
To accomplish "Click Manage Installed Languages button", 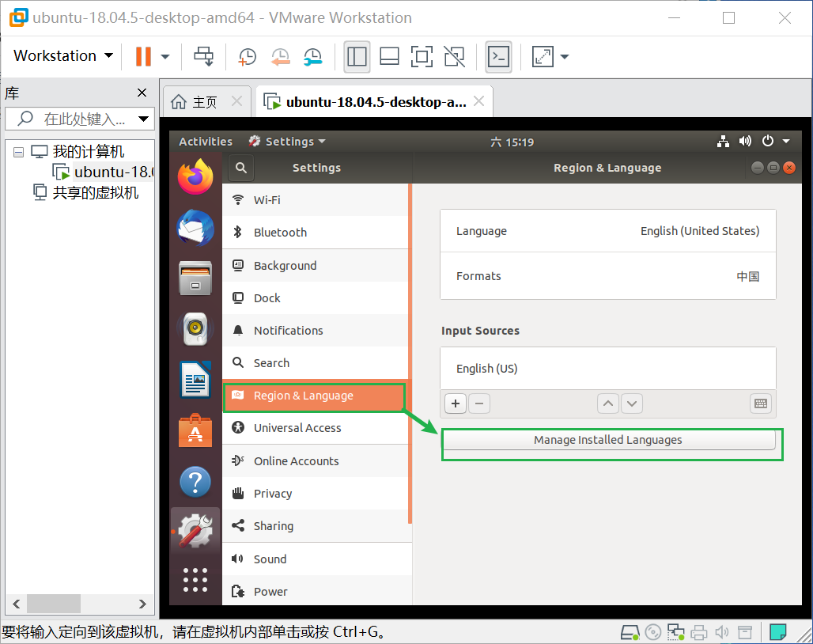I will pos(608,440).
